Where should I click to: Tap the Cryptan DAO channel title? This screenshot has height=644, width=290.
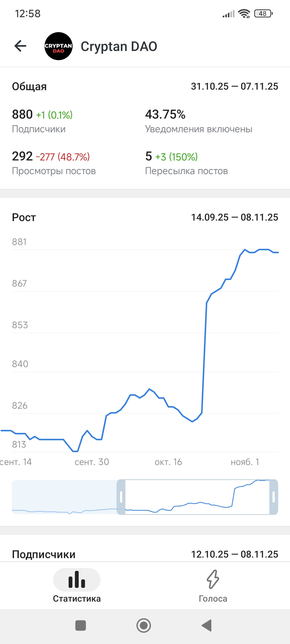(x=119, y=46)
